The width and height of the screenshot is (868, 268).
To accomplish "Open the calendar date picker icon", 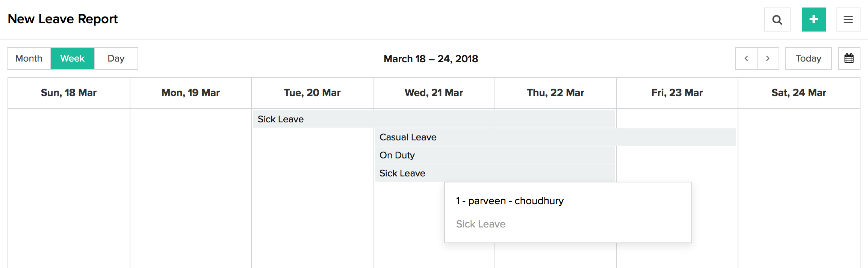I will 849,59.
